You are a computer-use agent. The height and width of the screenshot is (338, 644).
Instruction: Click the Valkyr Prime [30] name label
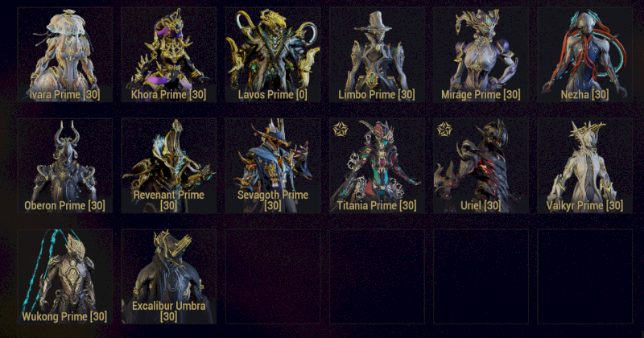pyautogui.click(x=585, y=206)
